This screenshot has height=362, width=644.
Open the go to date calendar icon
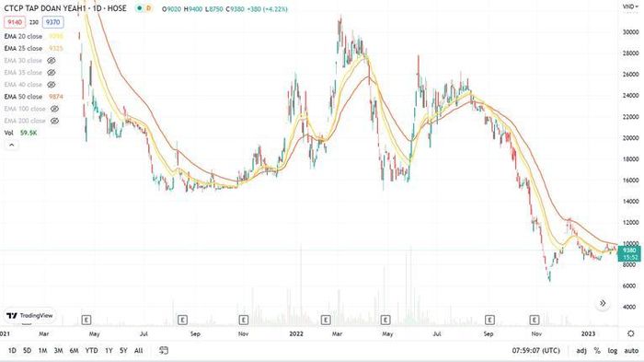pos(164,350)
